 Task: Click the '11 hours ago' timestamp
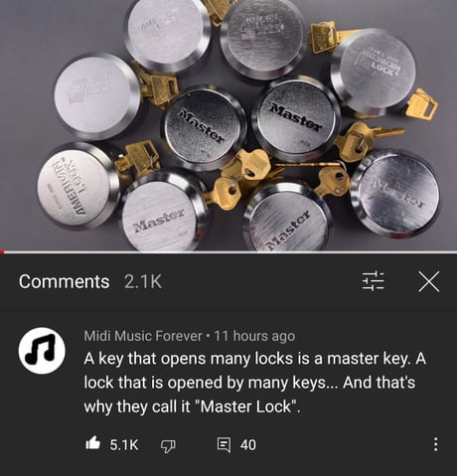click(x=254, y=336)
